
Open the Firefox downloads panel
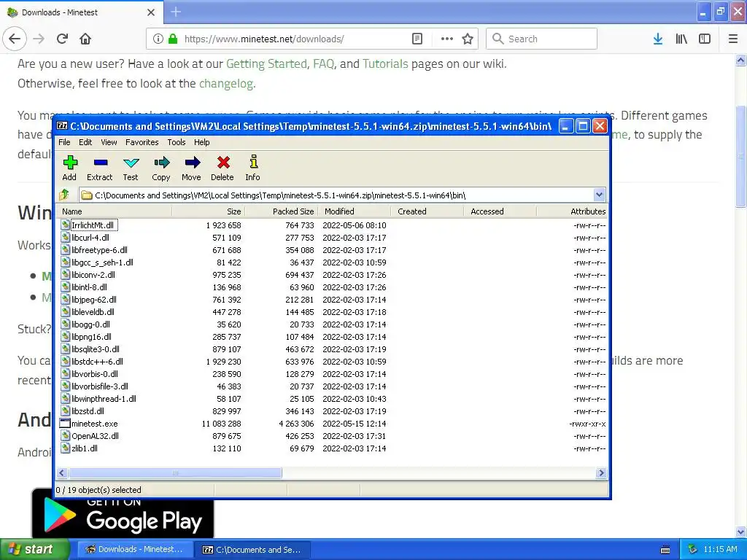[658, 39]
